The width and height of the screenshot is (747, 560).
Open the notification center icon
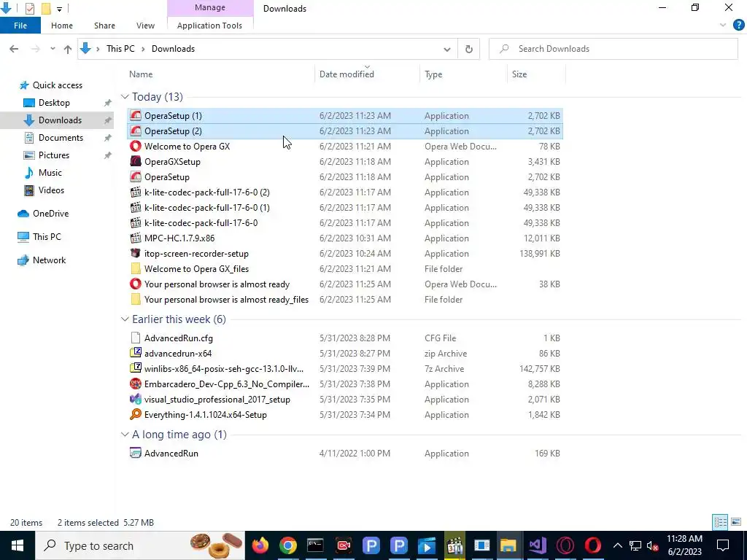point(723,545)
